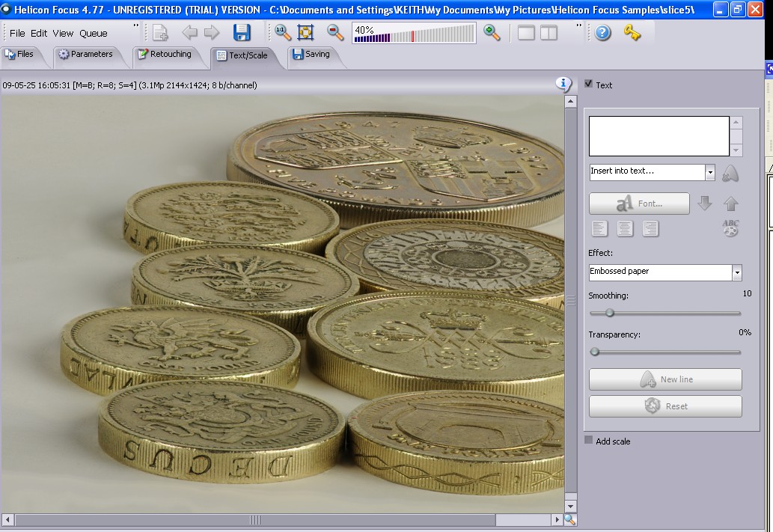This screenshot has height=532, width=773.
Task: Click the coin image preview
Action: 282,304
